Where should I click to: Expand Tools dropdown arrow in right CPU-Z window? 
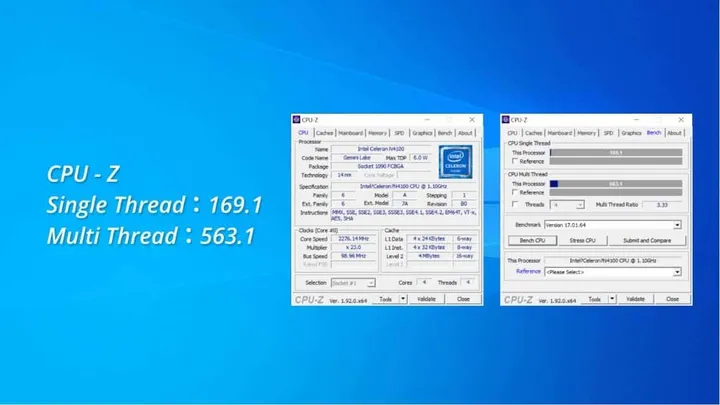(612, 299)
